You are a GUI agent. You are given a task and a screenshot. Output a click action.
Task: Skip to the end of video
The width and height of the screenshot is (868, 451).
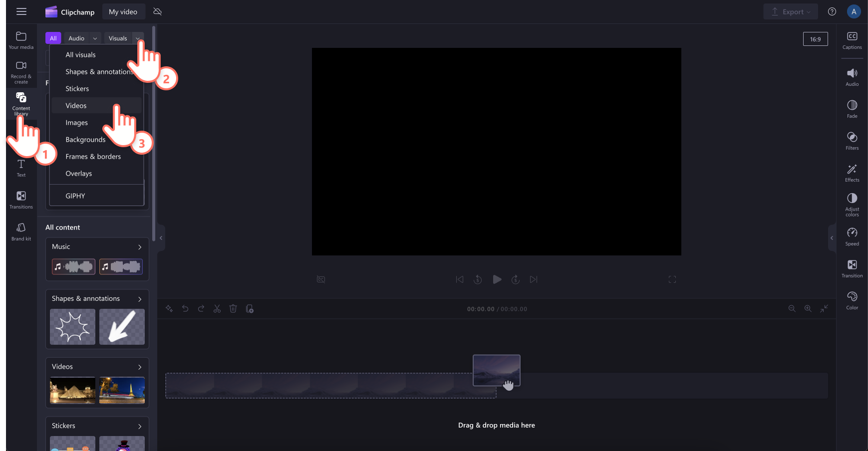point(534,279)
